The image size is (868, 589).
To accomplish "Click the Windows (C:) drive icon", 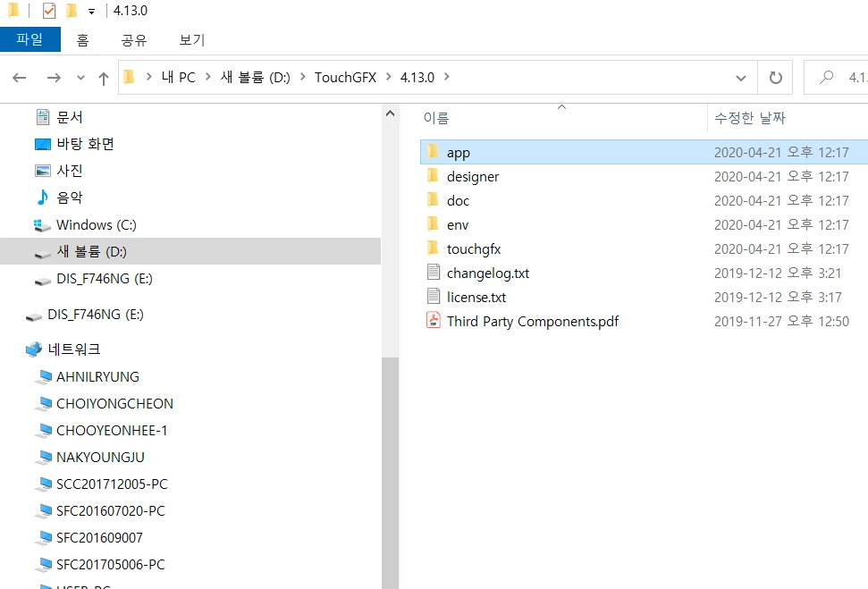I will (x=42, y=225).
